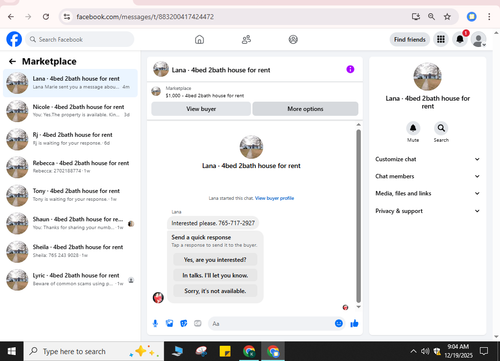Open Chrome three-dot menu
Screen dimensions: 500x361
click(x=489, y=17)
